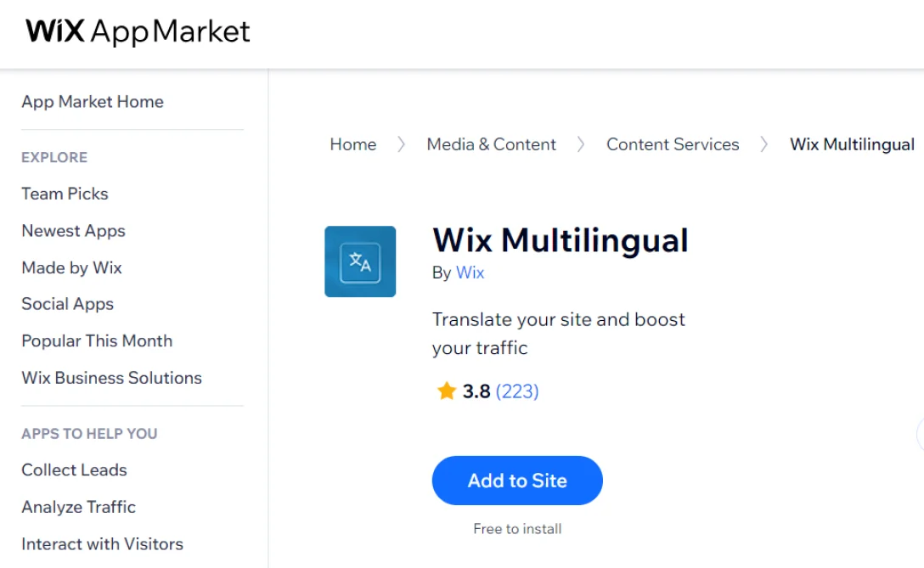924x568 pixels.
Task: Browse the Made by Wix section
Action: 71,267
